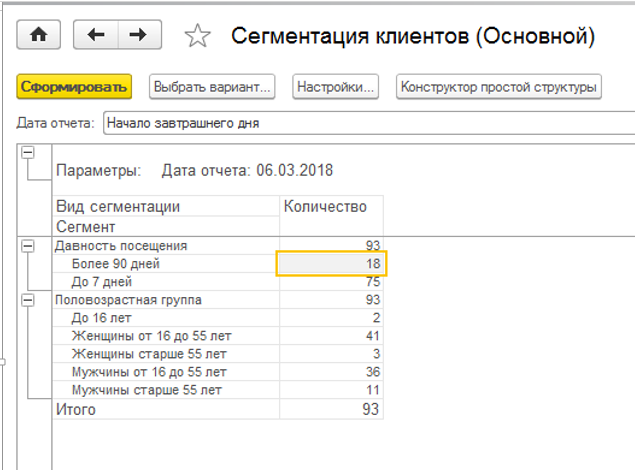Screen dimensions: 635x470
Task: Go back with the left arrow
Action: [96, 35]
